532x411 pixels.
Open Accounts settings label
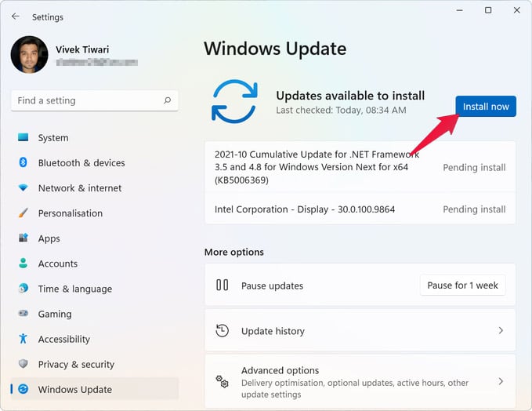58,264
